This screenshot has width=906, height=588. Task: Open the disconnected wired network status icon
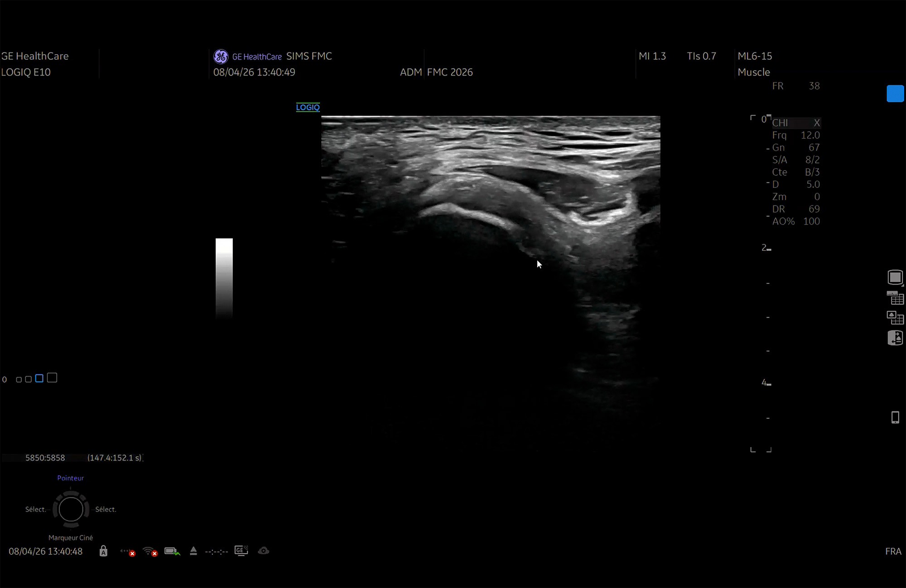(x=127, y=551)
